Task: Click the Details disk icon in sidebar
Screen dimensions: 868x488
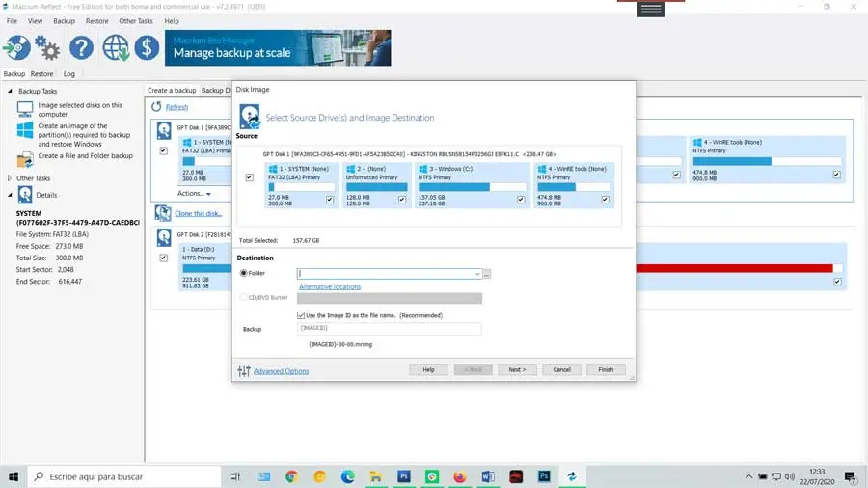Action: coord(25,195)
